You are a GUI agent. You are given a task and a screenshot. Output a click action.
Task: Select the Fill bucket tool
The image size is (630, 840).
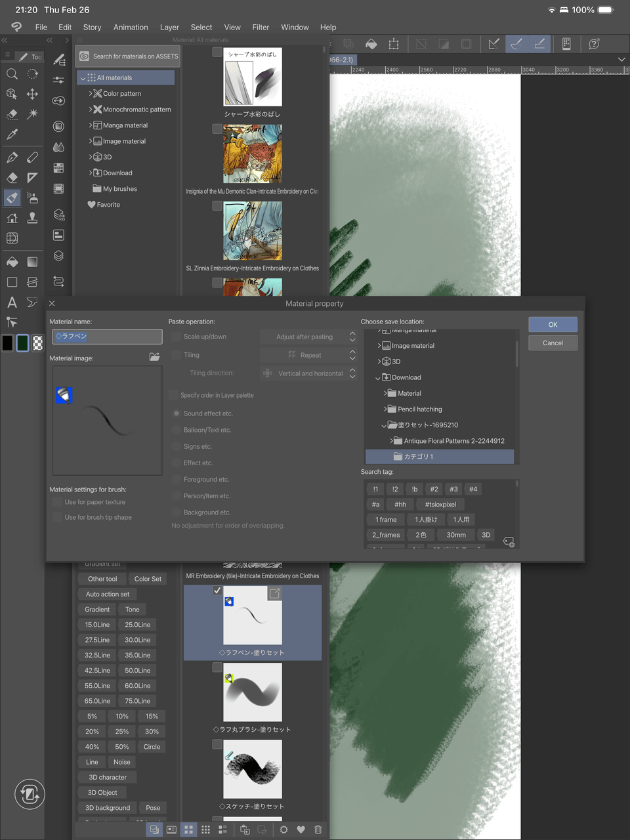point(12,262)
